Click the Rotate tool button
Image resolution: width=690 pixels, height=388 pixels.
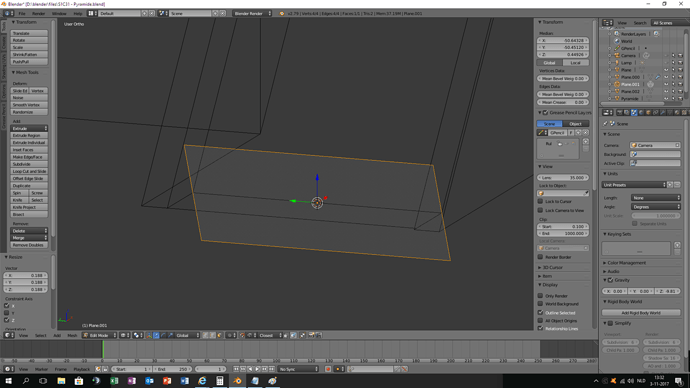29,40
